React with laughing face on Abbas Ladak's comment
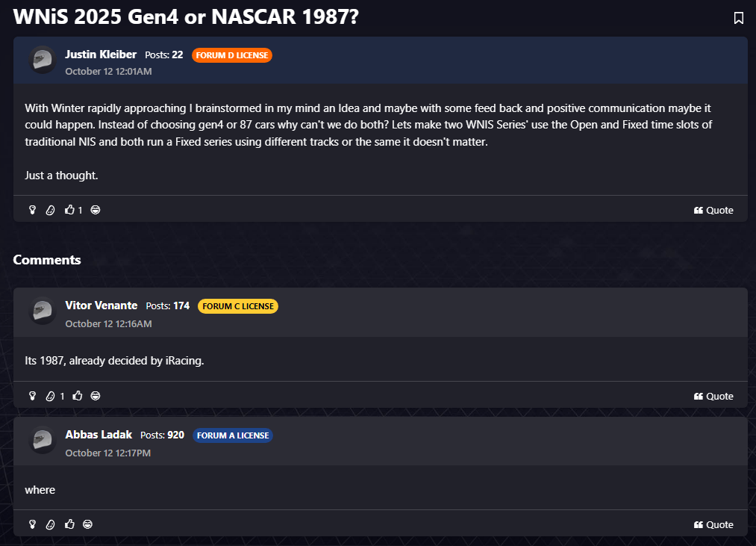 pos(88,524)
